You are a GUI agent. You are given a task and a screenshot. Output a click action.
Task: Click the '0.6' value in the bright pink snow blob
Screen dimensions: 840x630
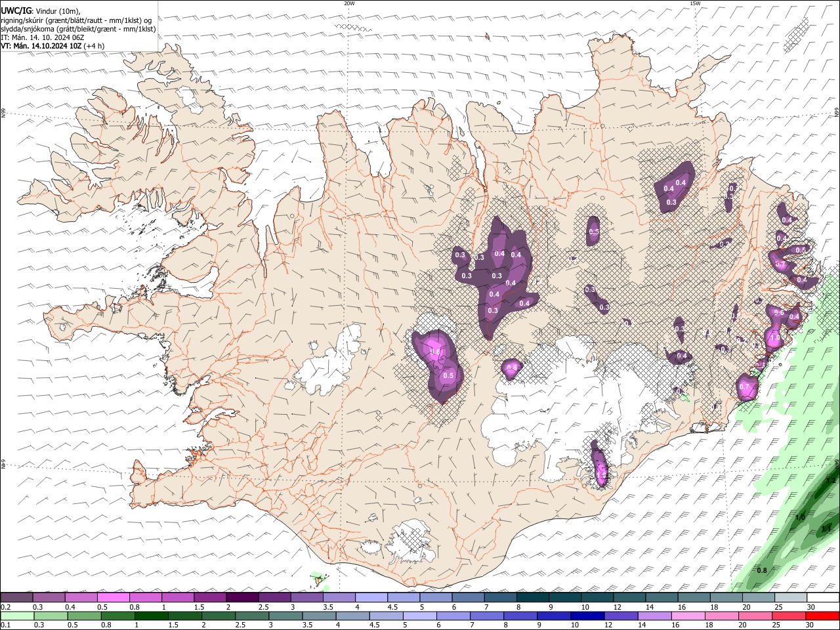pyautogui.click(x=434, y=352)
